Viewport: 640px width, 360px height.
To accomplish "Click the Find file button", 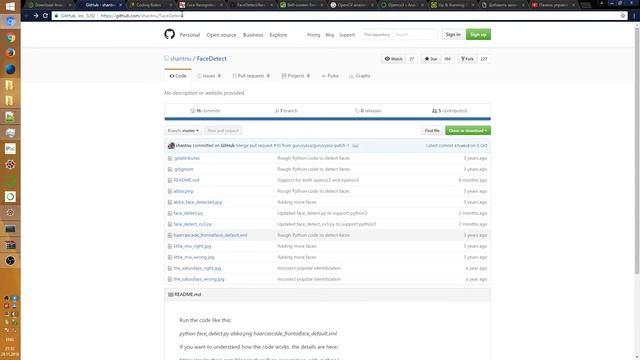I will click(x=432, y=131).
